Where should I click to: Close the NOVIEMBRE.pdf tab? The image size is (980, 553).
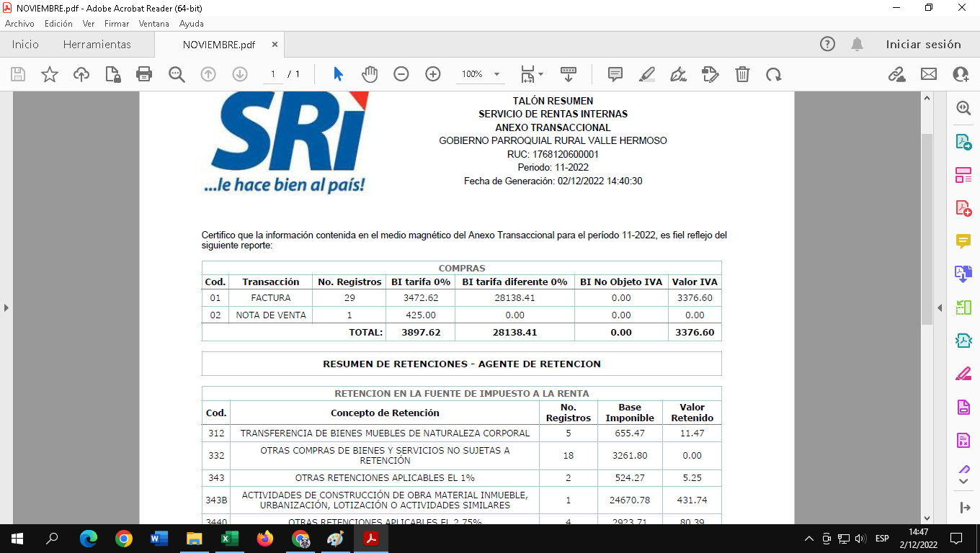pyautogui.click(x=275, y=45)
